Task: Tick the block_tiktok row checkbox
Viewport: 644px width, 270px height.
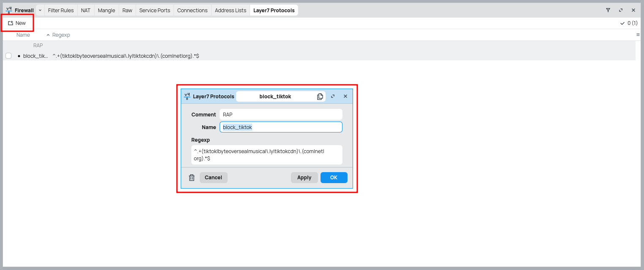Action: (8, 56)
